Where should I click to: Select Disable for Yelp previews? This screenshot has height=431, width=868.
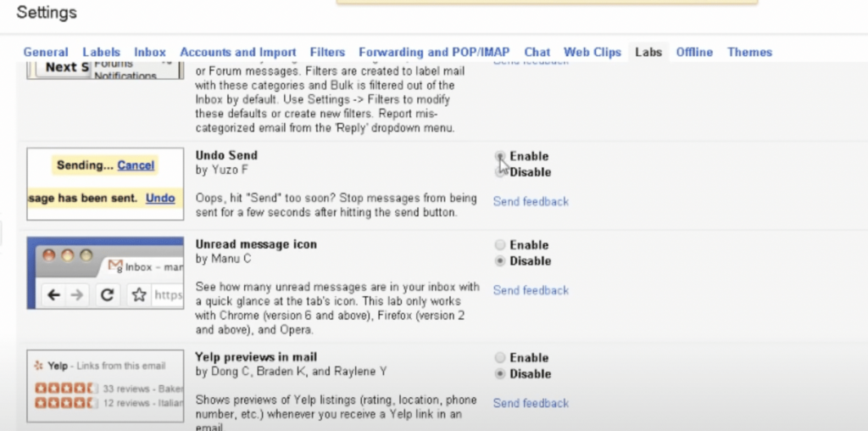tap(500, 374)
